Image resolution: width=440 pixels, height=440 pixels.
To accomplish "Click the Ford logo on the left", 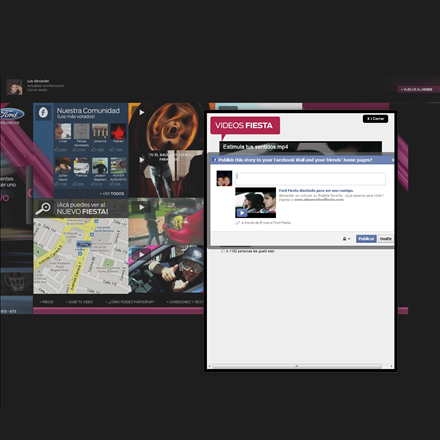I will pyautogui.click(x=12, y=114).
